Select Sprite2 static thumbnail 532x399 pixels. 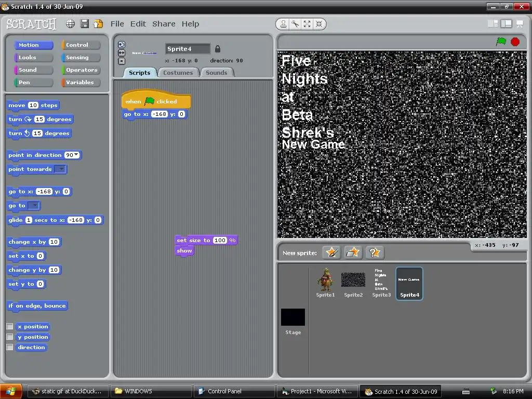click(353, 283)
